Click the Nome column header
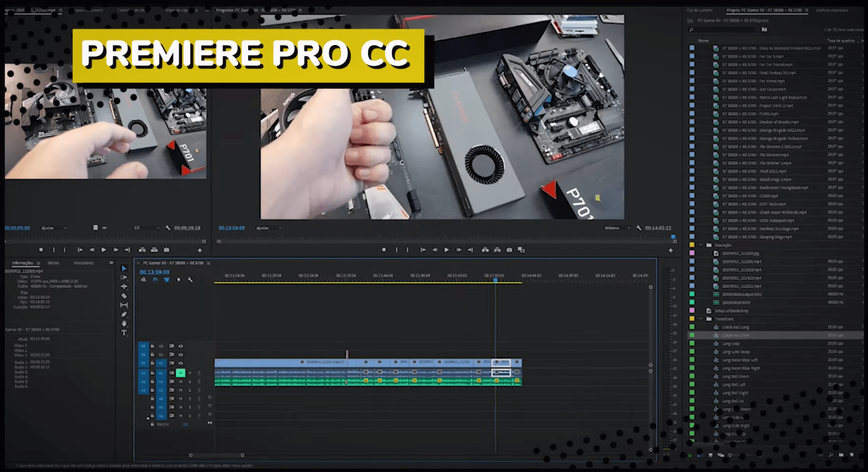868x472 pixels. click(x=703, y=40)
